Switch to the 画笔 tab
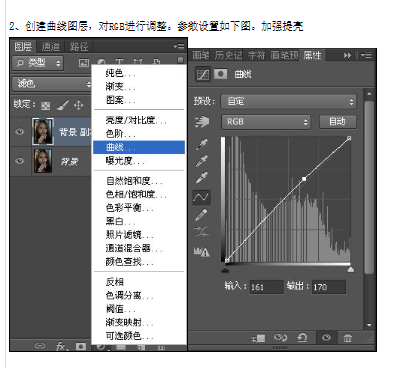The height and width of the screenshot is (368, 416). 201,55
